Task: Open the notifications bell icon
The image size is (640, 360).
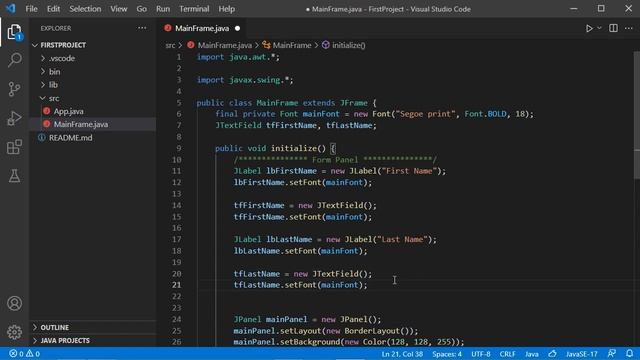Action: (x=629, y=353)
